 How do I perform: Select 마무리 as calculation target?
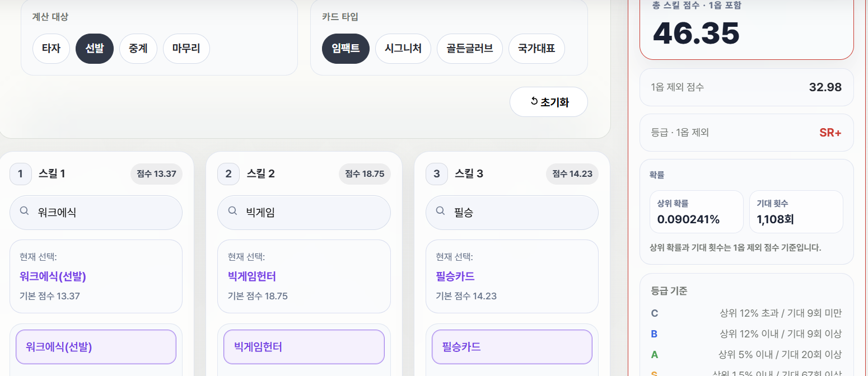pos(186,49)
